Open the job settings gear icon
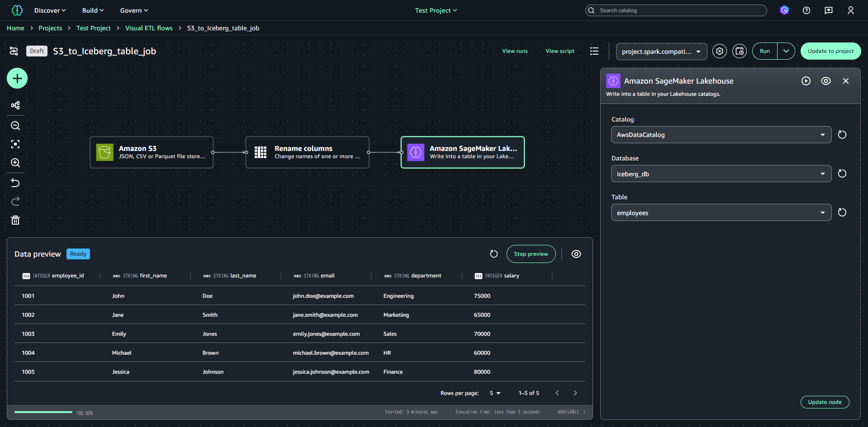 719,52
